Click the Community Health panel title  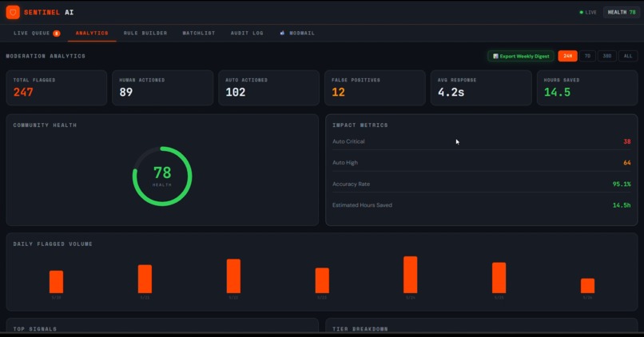pos(45,125)
